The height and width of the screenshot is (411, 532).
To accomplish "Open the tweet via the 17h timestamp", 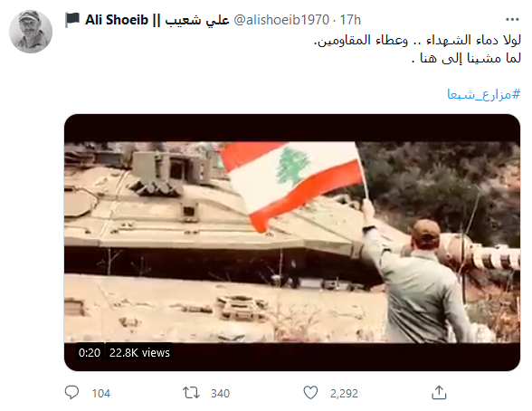I will point(350,20).
